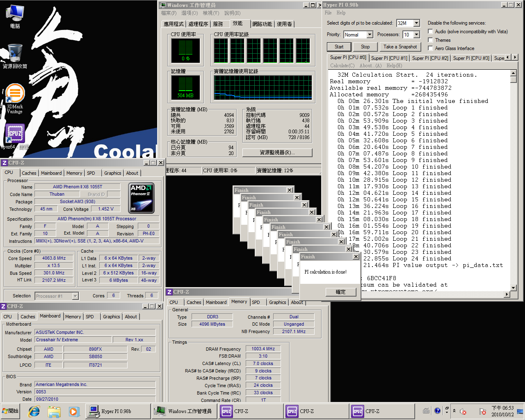Open Windows Explorer folder icon on taskbar
525x420 pixels.
54,411
